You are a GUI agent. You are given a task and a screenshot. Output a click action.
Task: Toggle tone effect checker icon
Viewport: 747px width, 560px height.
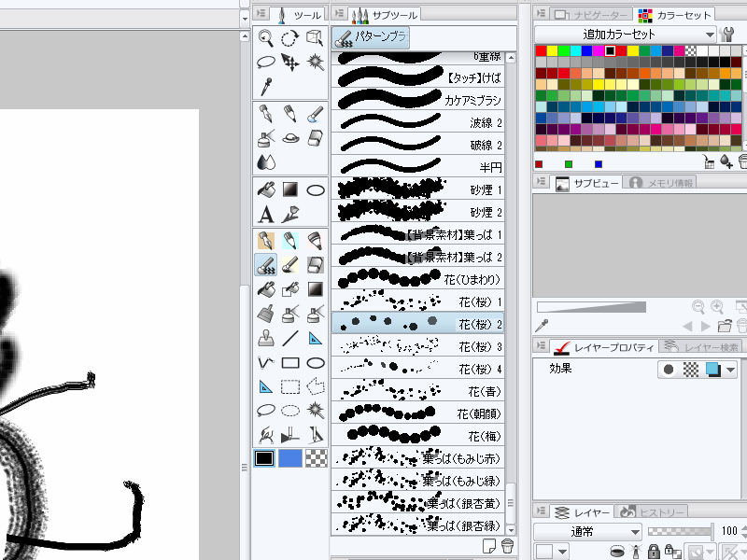click(x=691, y=370)
